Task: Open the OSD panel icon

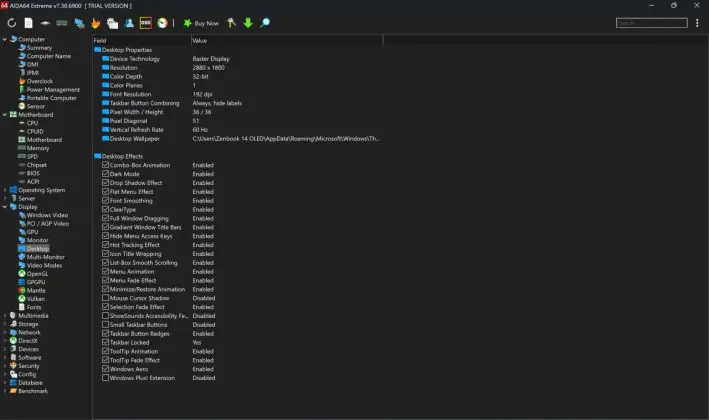Action: click(146, 23)
